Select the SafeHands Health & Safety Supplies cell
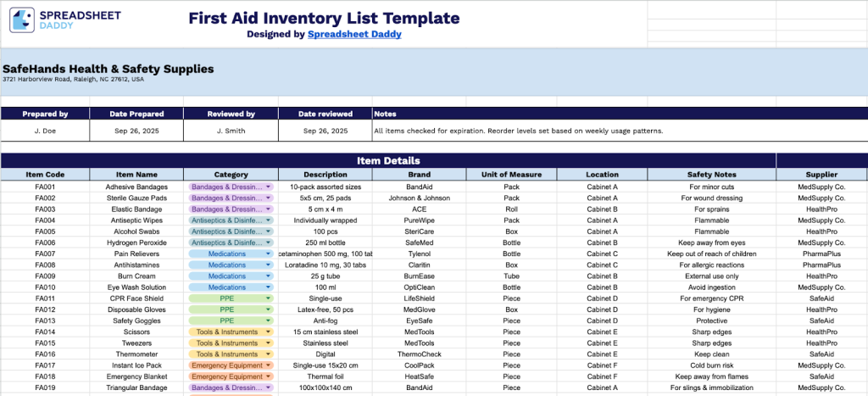 108,69
